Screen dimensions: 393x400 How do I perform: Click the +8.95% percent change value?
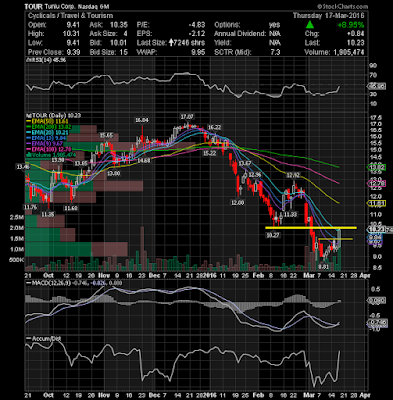pos(351,25)
